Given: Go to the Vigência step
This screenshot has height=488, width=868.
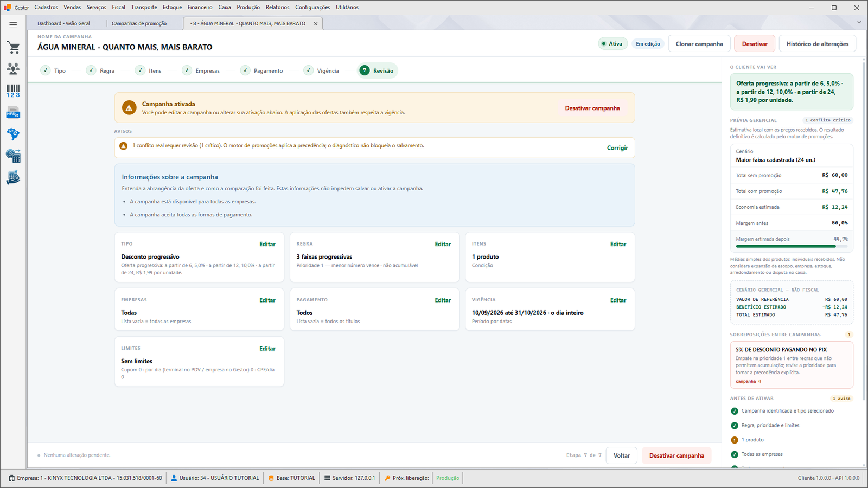Looking at the screenshot, I should (x=322, y=70).
